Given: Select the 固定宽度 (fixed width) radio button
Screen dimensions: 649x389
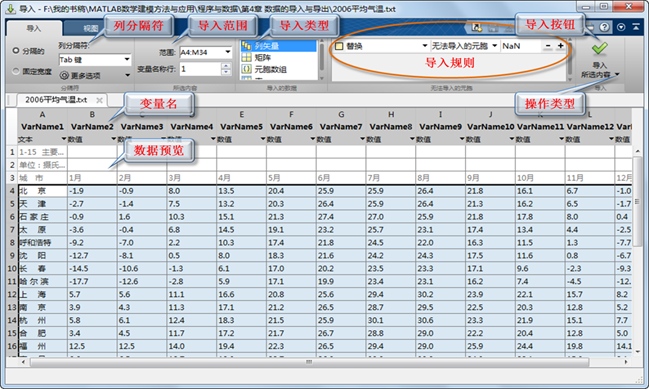Looking at the screenshot, I should tap(16, 71).
